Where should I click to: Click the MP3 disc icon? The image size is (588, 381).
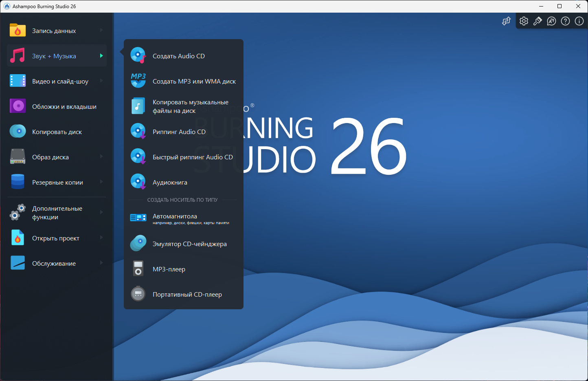[x=138, y=81]
